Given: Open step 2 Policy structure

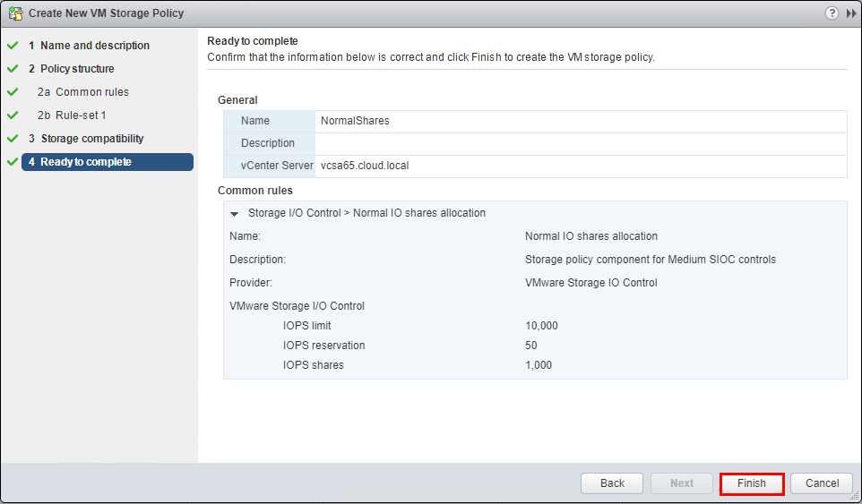Looking at the screenshot, I should coord(77,69).
